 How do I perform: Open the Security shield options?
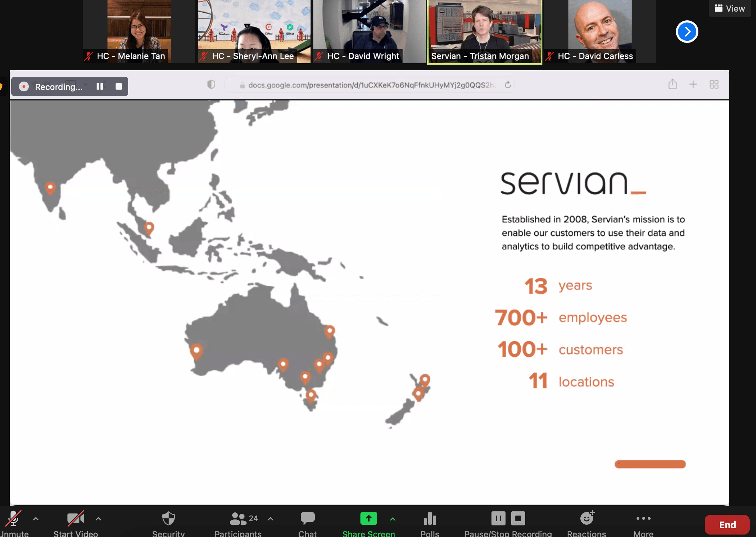pos(168,519)
